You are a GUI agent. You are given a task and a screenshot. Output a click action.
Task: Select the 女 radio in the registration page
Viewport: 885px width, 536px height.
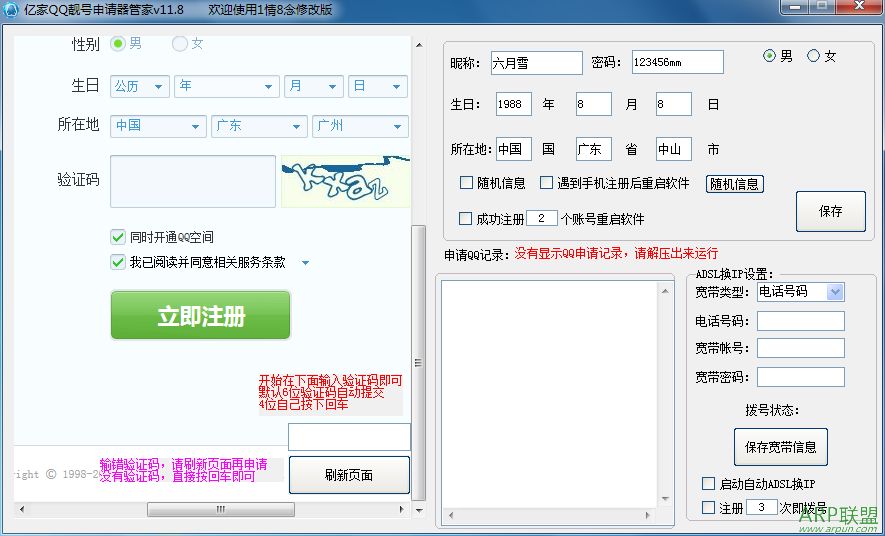click(x=179, y=44)
